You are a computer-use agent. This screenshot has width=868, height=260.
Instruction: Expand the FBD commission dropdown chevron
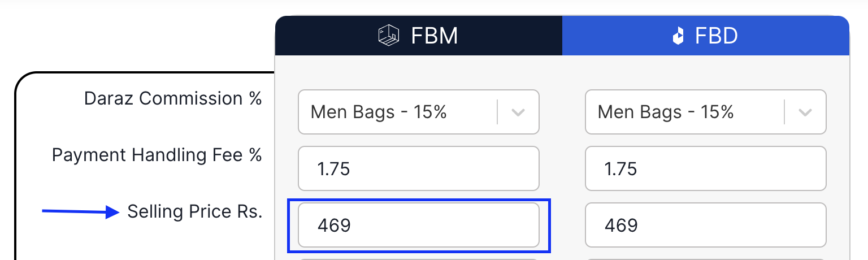point(805,112)
